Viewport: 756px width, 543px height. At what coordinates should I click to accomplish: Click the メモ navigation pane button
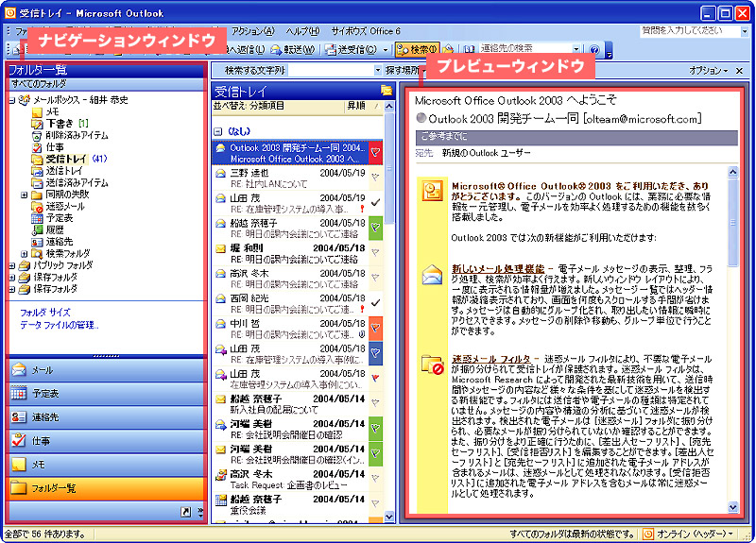coord(107,465)
